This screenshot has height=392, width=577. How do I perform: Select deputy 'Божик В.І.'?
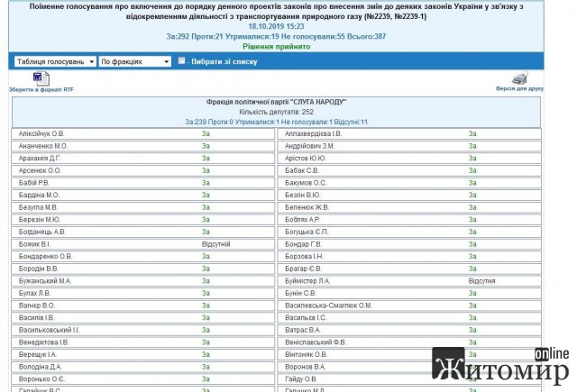[x=34, y=244]
